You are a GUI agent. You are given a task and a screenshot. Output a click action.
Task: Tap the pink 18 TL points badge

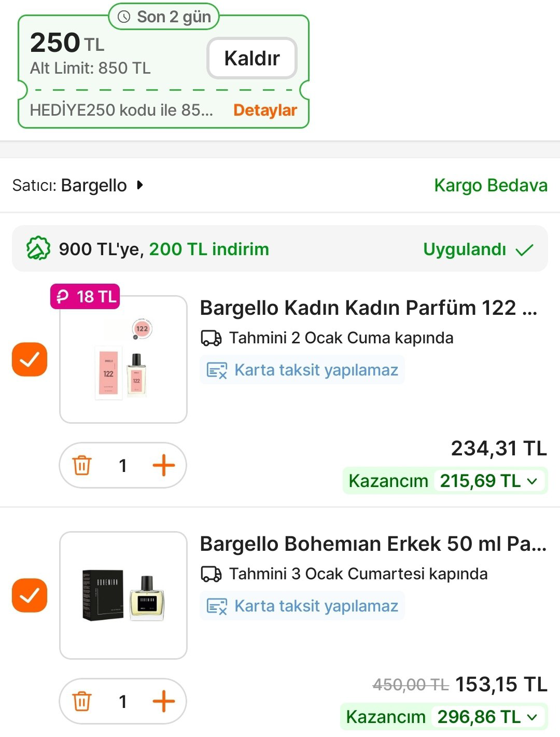point(86,297)
